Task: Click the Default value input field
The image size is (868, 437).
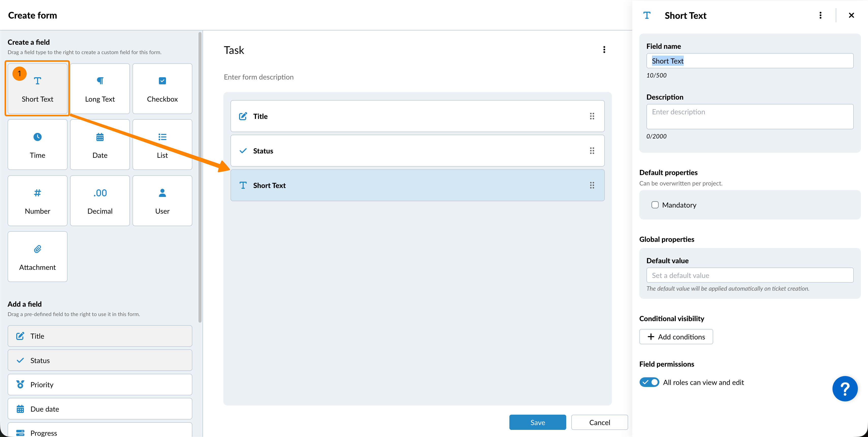Action: coord(750,275)
